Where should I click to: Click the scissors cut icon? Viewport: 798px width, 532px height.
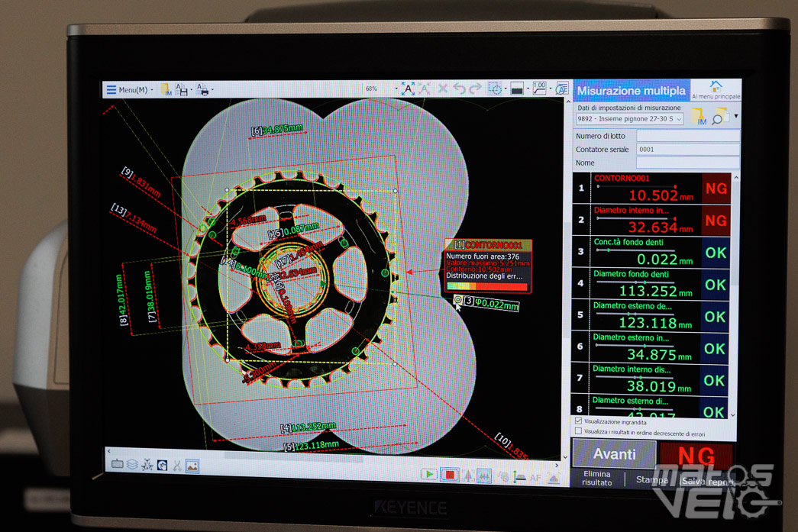pyautogui.click(x=176, y=466)
